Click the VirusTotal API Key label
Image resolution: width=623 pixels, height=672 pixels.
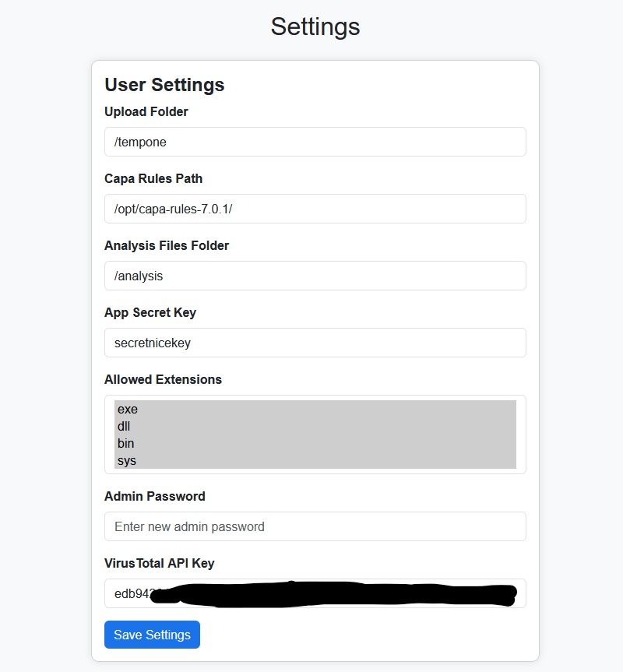click(159, 563)
